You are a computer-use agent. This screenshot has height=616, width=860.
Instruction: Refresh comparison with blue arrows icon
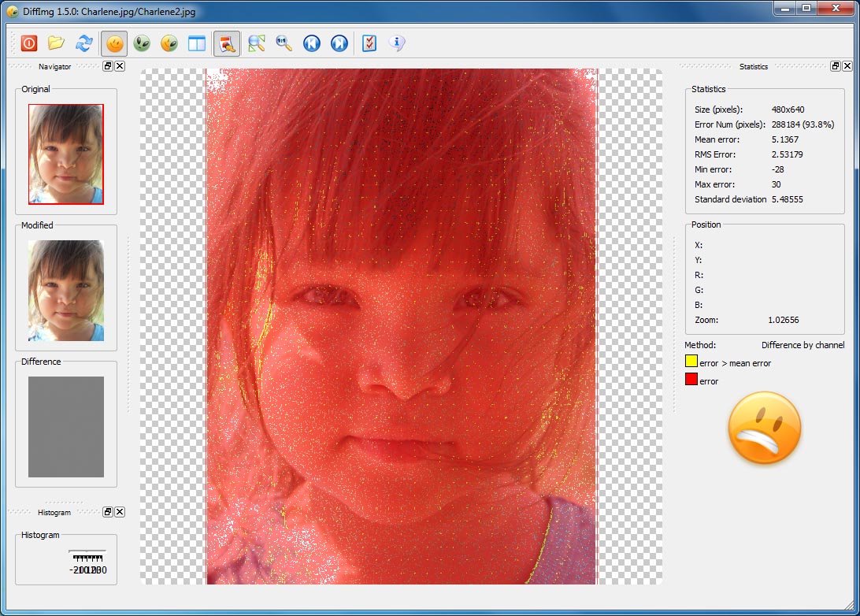(83, 43)
